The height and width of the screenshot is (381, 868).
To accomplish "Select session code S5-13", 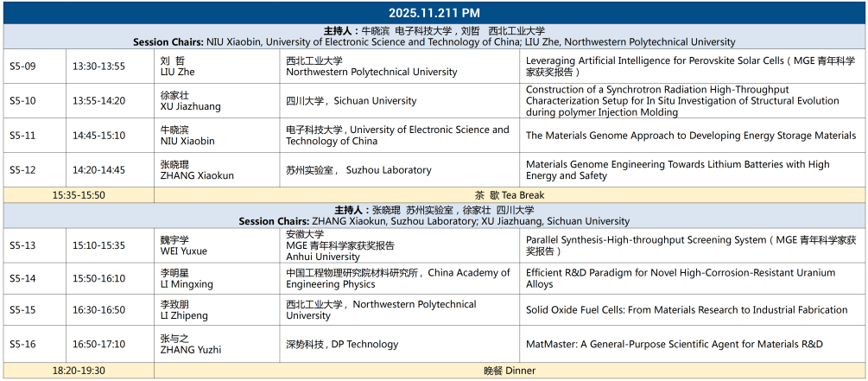I will 22,245.
